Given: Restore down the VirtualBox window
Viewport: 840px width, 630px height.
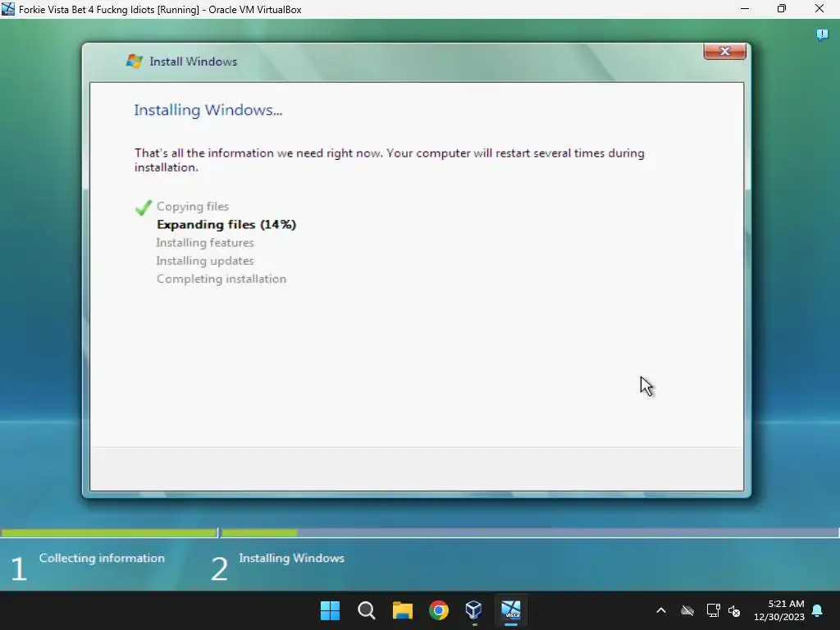Looking at the screenshot, I should coord(782,9).
